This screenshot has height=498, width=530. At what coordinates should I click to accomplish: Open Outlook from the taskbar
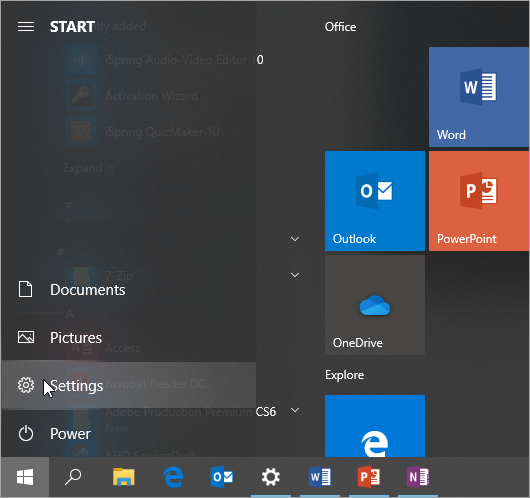(x=222, y=477)
